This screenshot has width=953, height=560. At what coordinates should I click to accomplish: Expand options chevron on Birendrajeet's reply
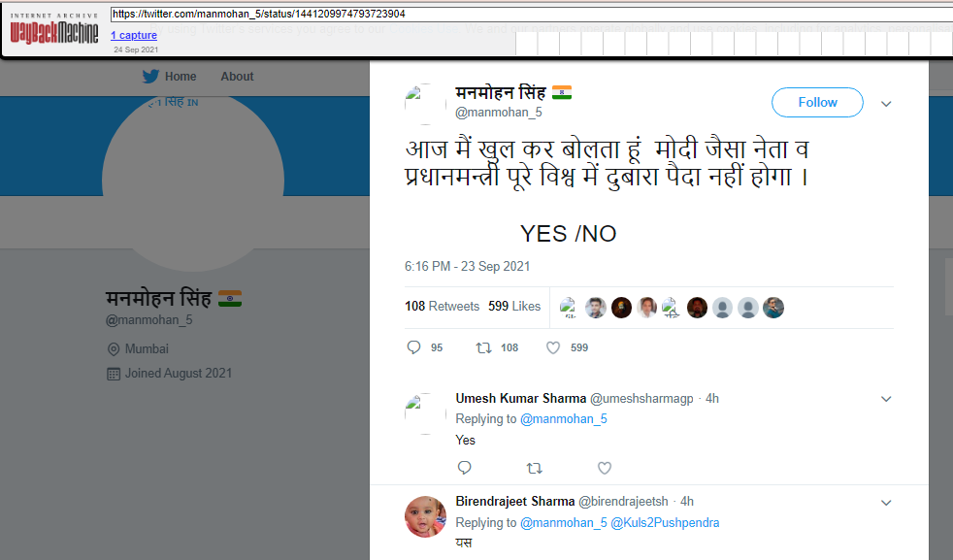click(886, 503)
